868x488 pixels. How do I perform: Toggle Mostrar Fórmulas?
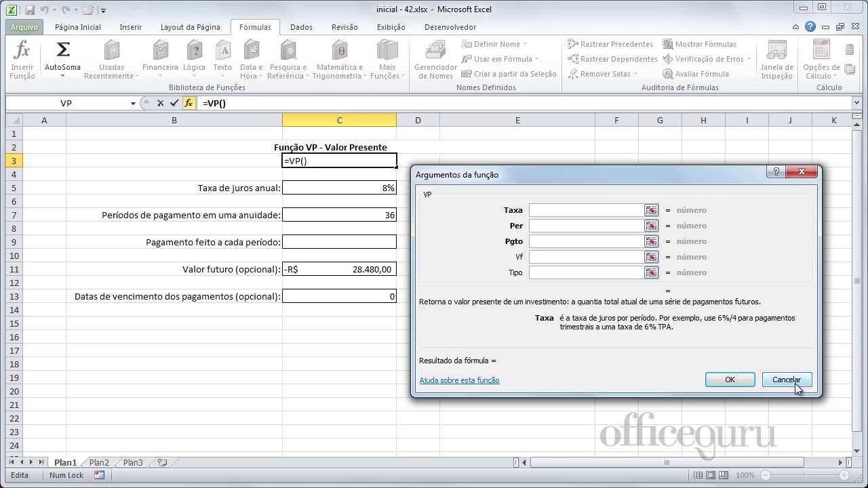pyautogui.click(x=699, y=44)
